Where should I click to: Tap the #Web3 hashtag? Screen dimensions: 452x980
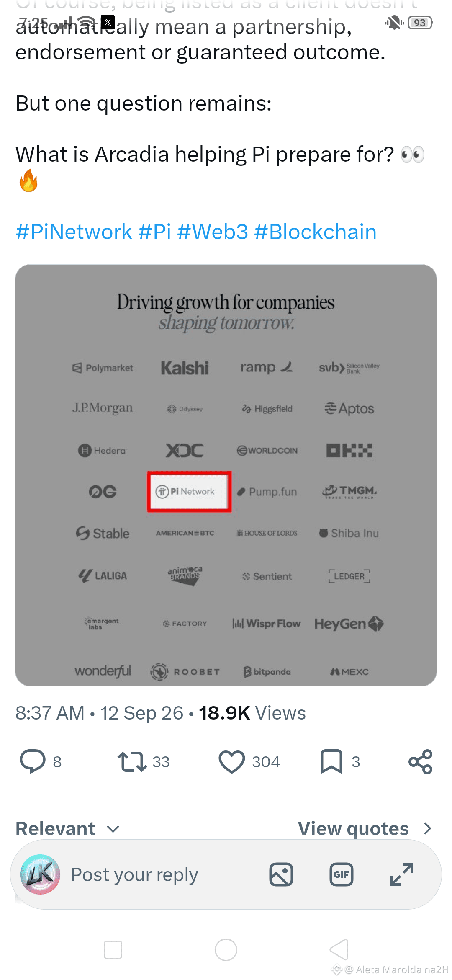(x=213, y=232)
